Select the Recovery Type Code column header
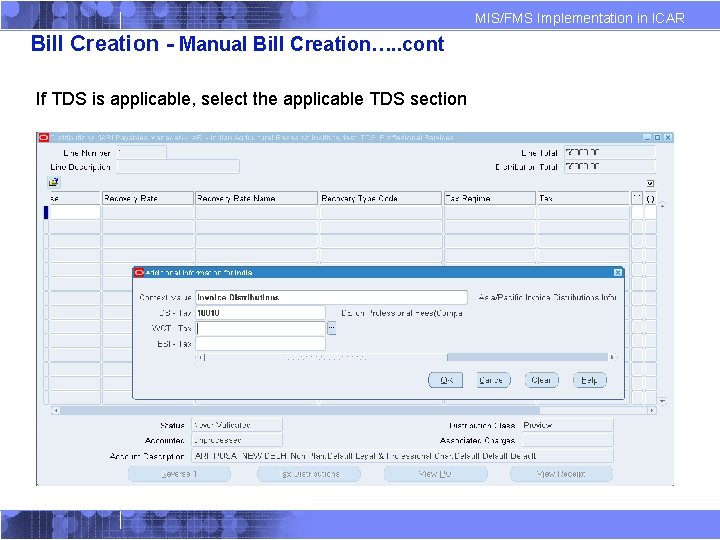The image size is (720, 540). point(380,198)
